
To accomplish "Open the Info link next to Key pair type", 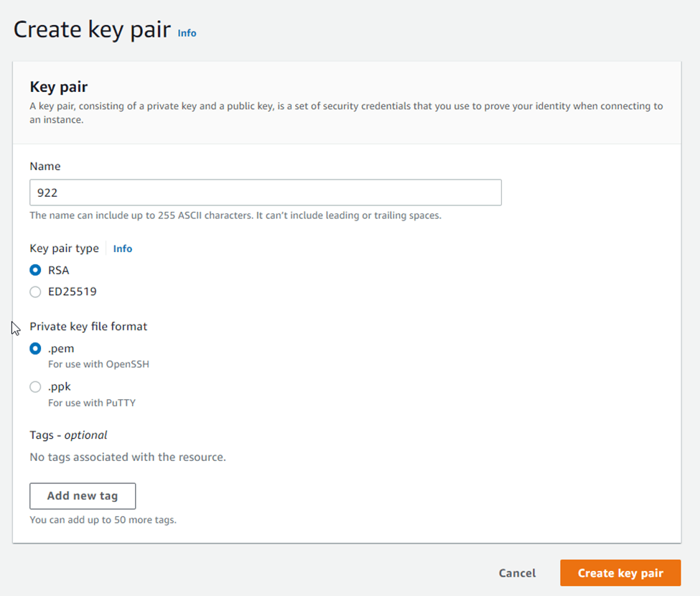I will pos(123,248).
